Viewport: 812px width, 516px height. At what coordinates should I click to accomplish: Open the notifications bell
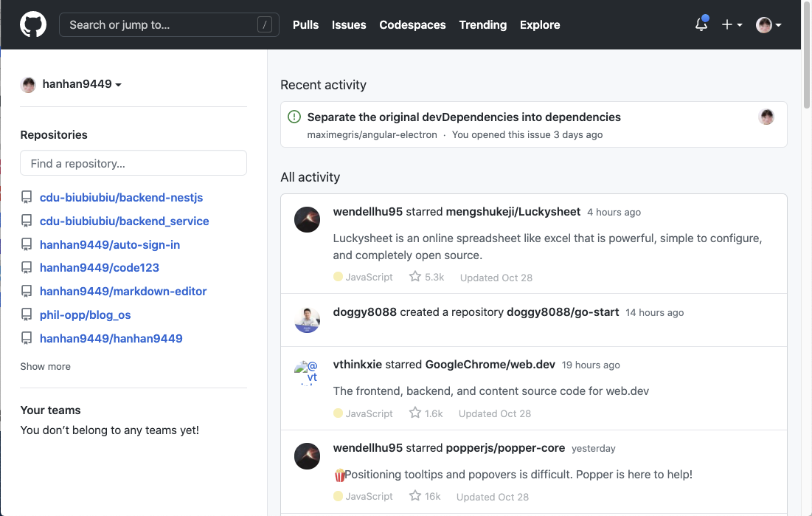pyautogui.click(x=701, y=24)
